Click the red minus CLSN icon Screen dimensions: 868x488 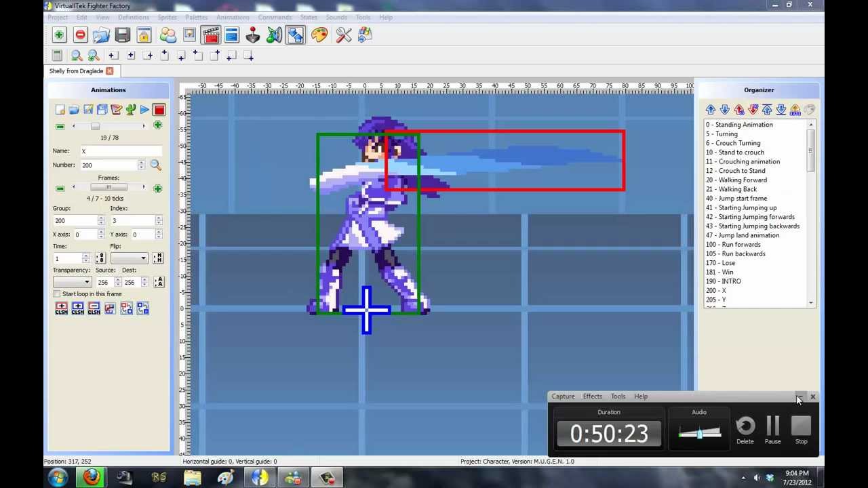coord(94,308)
